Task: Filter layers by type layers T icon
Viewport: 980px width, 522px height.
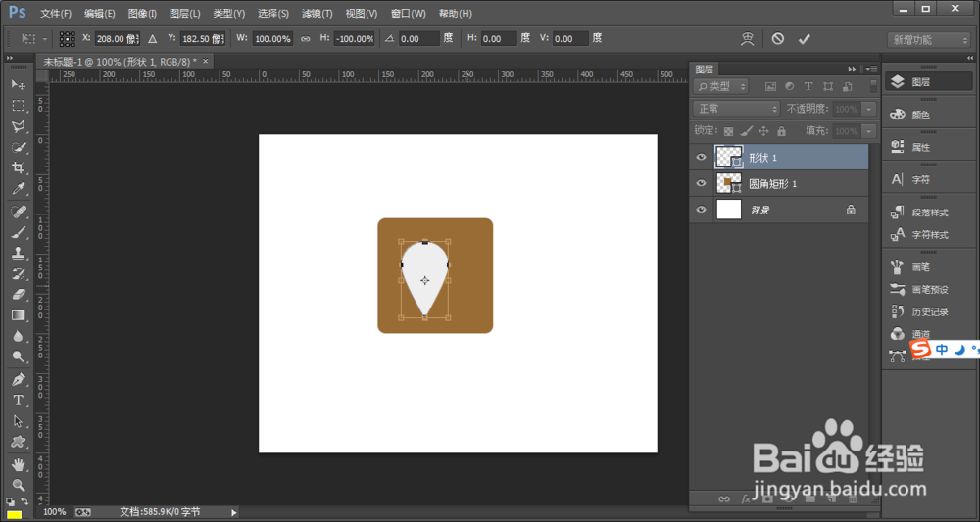Action: click(808, 86)
